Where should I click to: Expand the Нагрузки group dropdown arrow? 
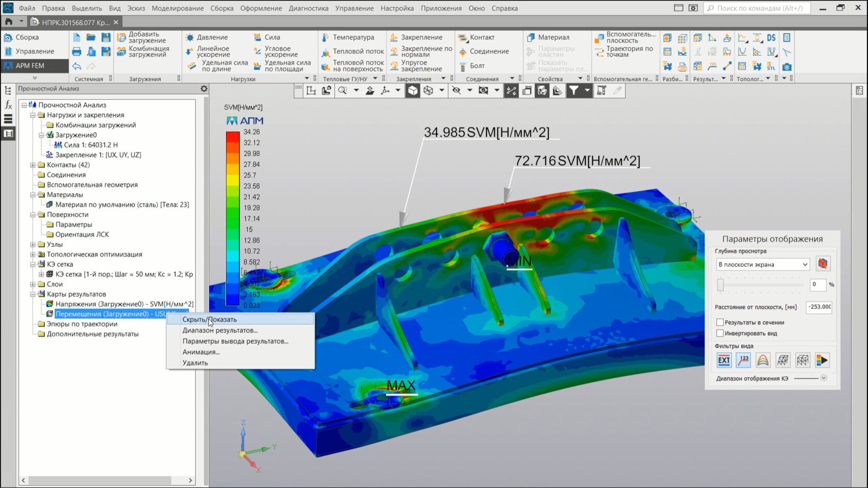tap(307, 78)
